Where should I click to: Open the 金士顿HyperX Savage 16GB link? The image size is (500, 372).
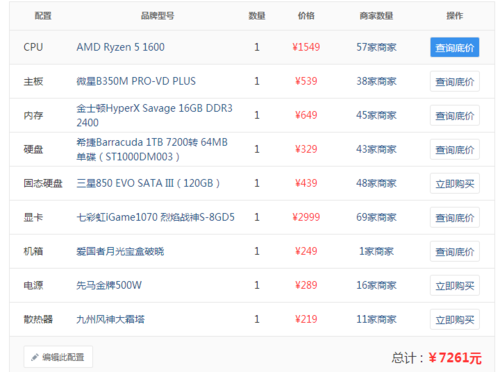(x=154, y=115)
